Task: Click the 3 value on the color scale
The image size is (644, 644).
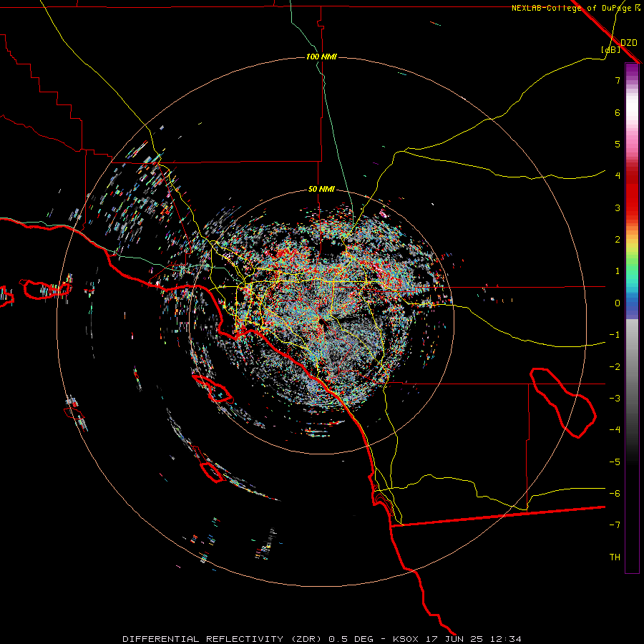Action: 618,208
